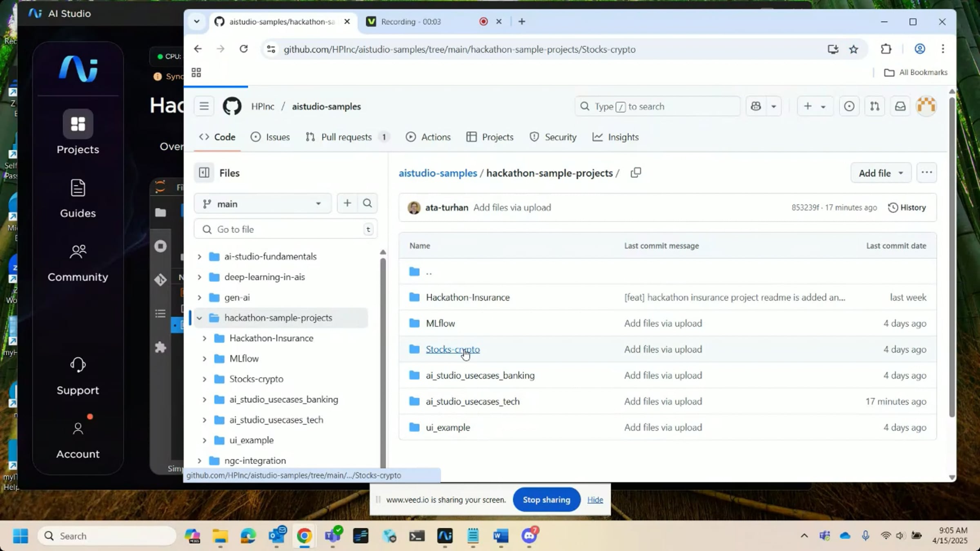The image size is (980, 551).
Task: Hide the screen sharing notification bar
Action: pos(595,500)
